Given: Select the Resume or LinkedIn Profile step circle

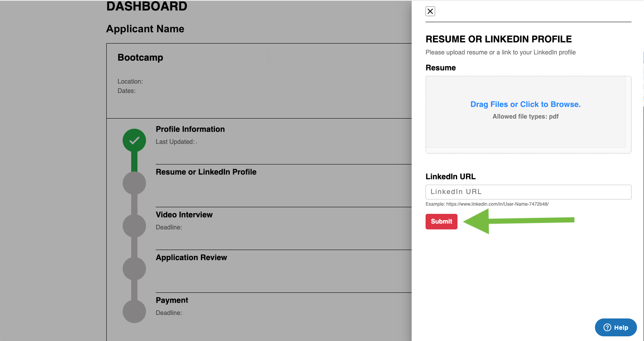Looking at the screenshot, I should 134,183.
